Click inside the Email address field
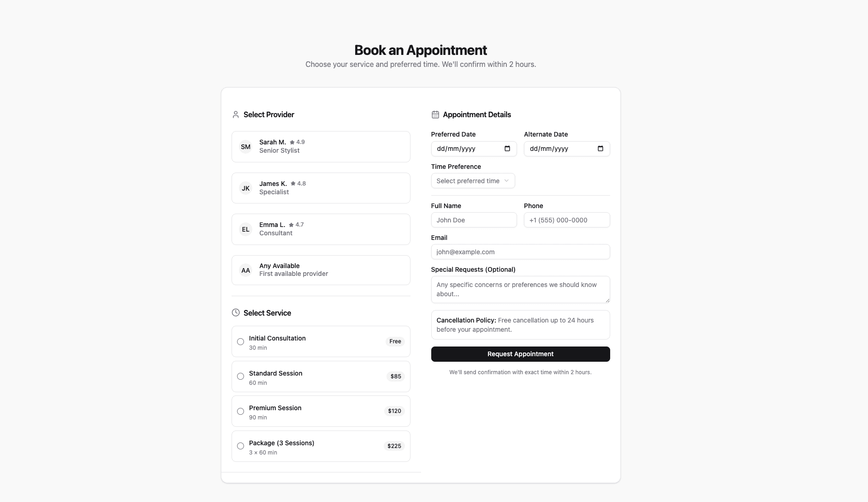Screen dimensions: 868x502 [520, 252]
